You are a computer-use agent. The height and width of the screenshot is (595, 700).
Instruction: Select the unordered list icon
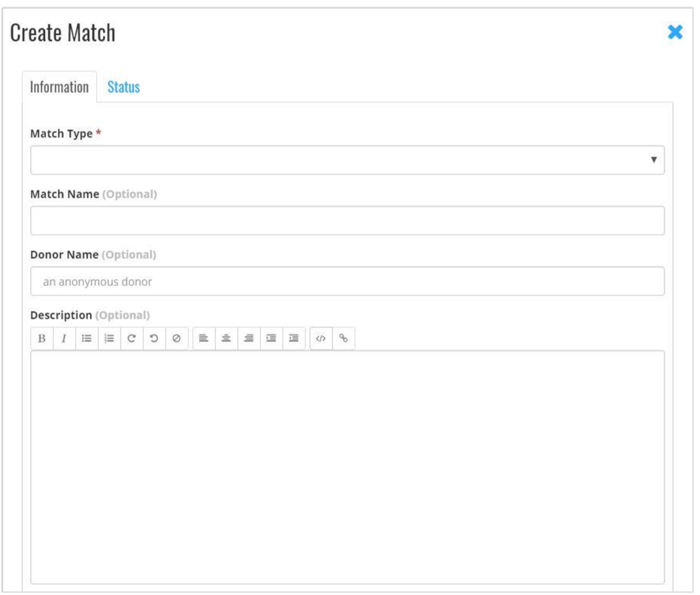point(87,338)
